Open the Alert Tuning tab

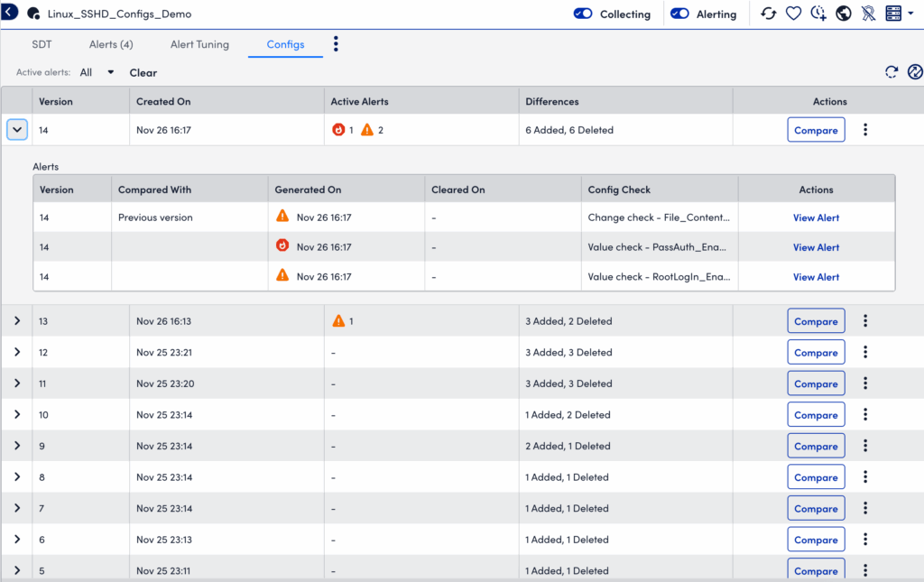pos(199,44)
